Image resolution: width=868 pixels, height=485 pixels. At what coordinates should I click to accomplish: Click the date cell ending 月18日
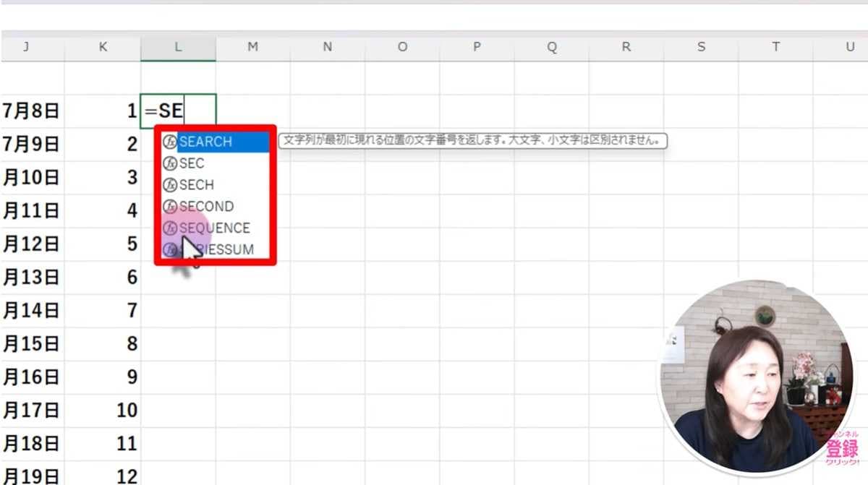point(32,444)
